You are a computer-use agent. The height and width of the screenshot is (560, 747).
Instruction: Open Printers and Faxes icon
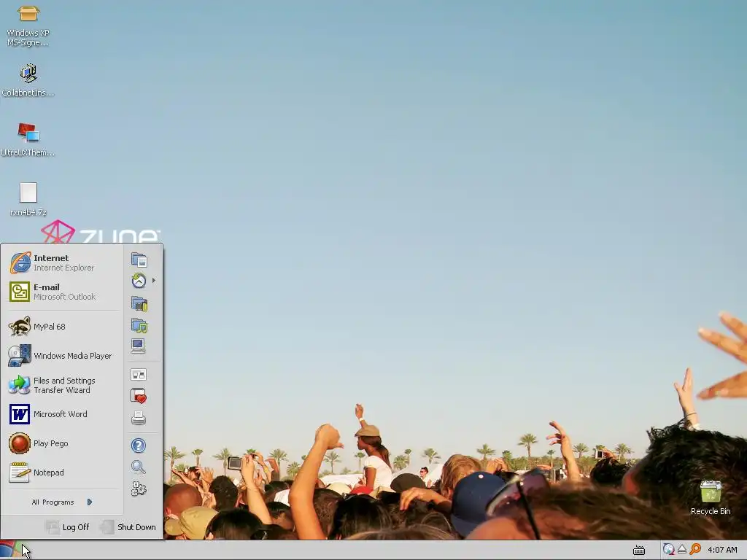[139, 418]
